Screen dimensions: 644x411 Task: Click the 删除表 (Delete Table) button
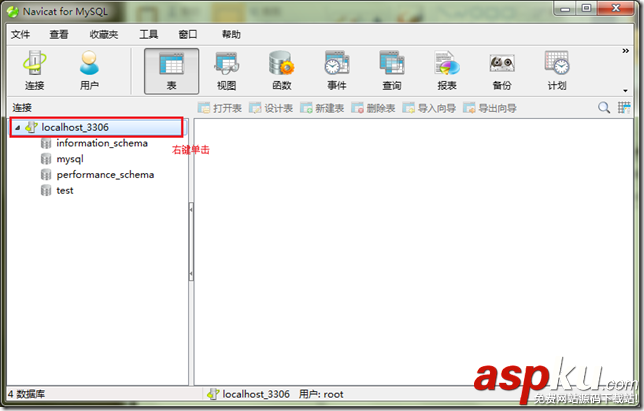pos(373,108)
